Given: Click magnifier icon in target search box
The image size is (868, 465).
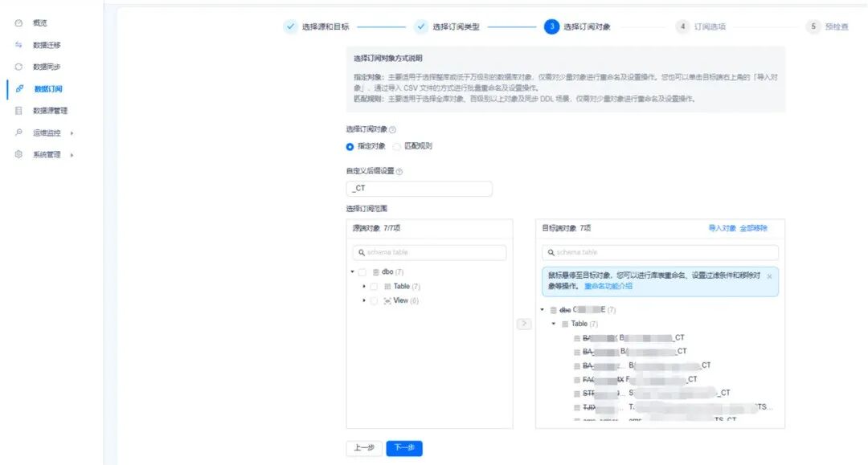Looking at the screenshot, I should coord(551,253).
